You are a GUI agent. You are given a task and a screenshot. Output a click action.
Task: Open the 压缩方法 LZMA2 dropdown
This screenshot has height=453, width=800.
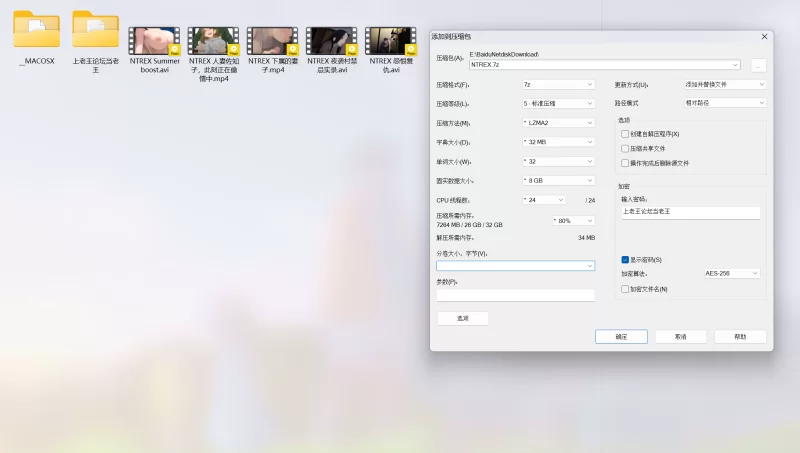[558, 123]
